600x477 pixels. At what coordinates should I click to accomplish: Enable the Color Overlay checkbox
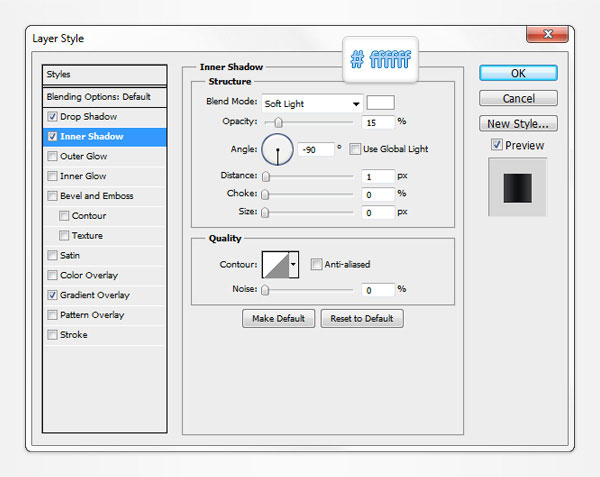52,275
